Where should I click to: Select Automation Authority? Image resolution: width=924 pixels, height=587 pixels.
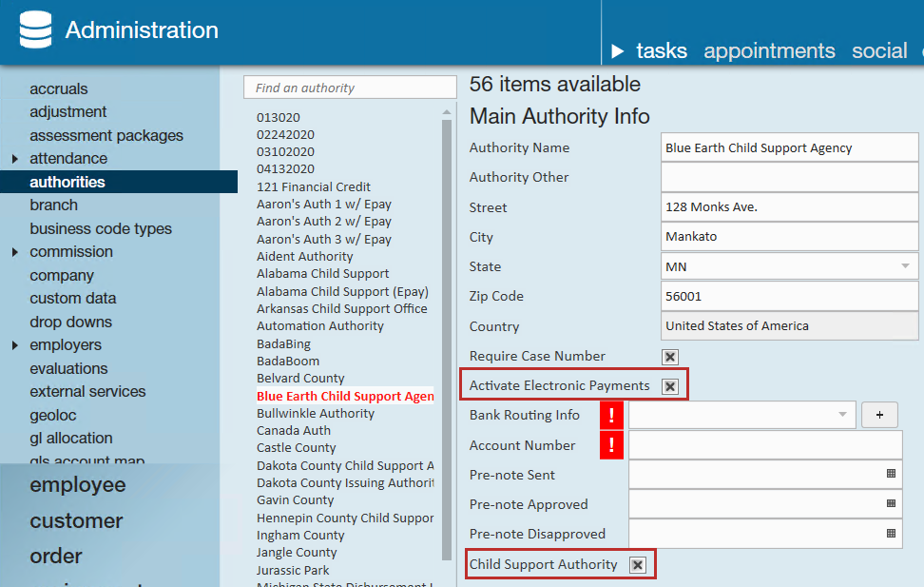click(320, 325)
